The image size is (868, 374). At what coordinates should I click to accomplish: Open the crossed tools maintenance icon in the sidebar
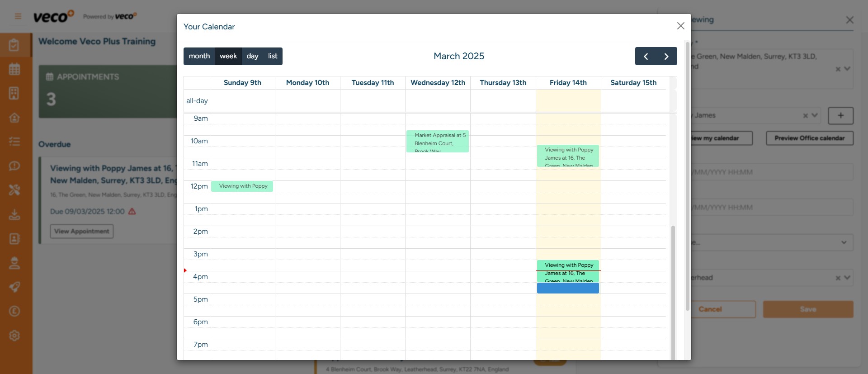coord(14,190)
